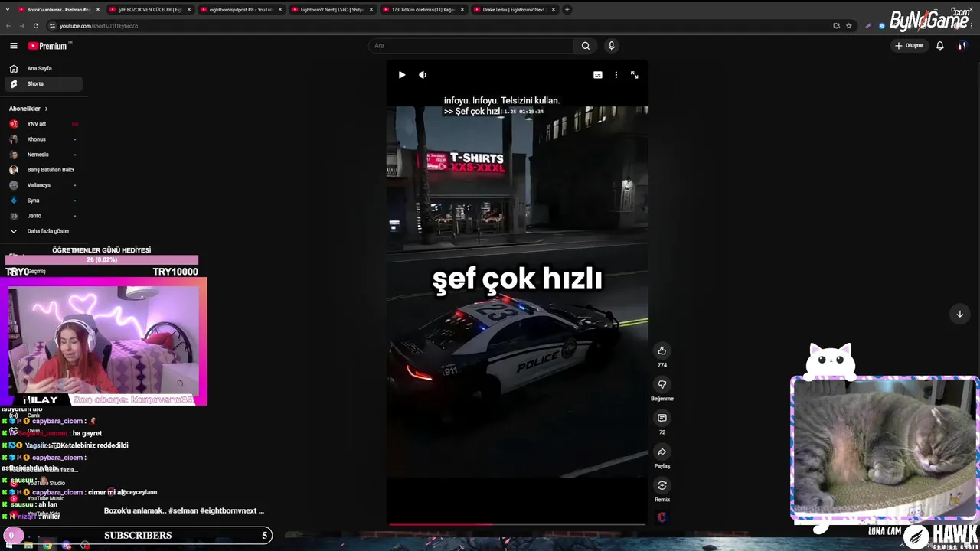Viewport: 980px width, 551px height.
Task: Click the blue round extension icon
Action: click(882, 26)
